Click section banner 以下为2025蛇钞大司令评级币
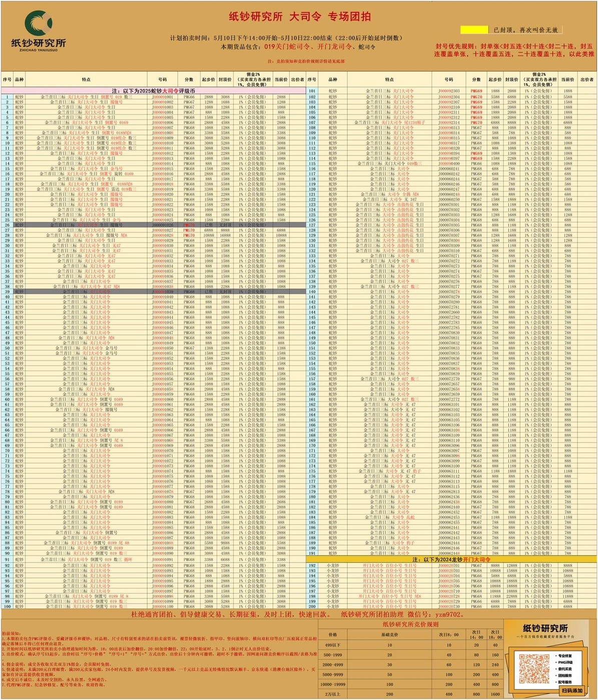The width and height of the screenshot is (598, 700). point(153,91)
